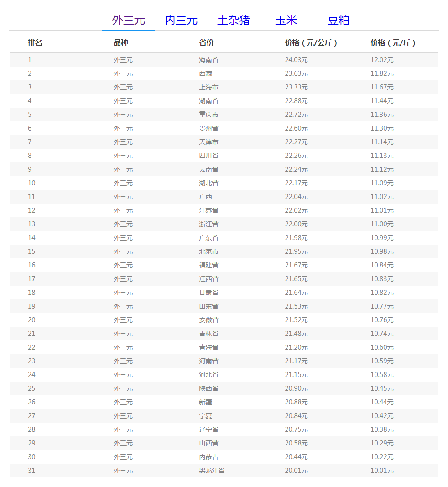Viewport: 448px width, 487px height.
Task: Click the 北京市 row entry
Action: (208, 251)
